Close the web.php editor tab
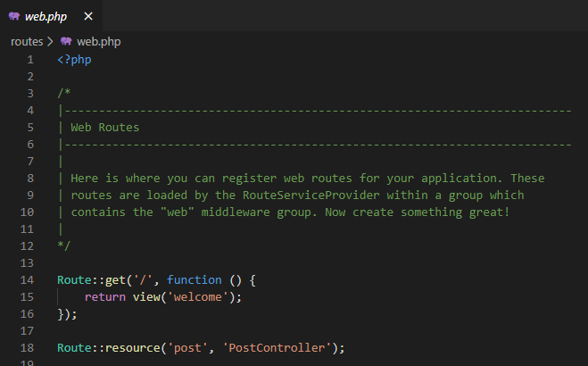This screenshot has width=588, height=366. point(88,16)
